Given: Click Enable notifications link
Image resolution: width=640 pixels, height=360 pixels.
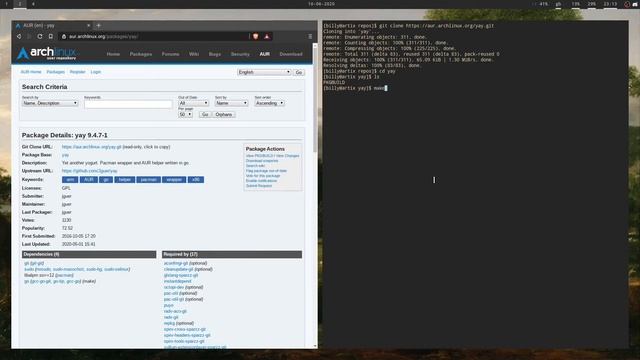Looking at the screenshot, I should pos(261,181).
